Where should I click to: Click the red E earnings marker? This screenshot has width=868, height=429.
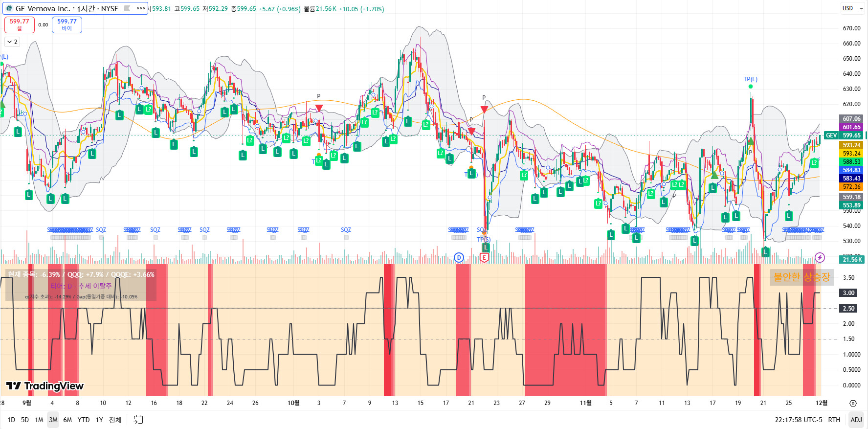click(484, 257)
